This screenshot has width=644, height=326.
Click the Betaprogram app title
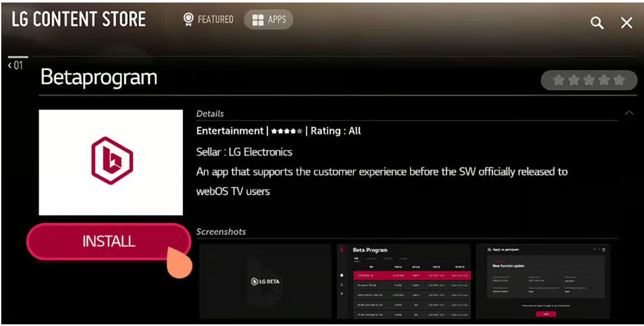click(x=99, y=78)
